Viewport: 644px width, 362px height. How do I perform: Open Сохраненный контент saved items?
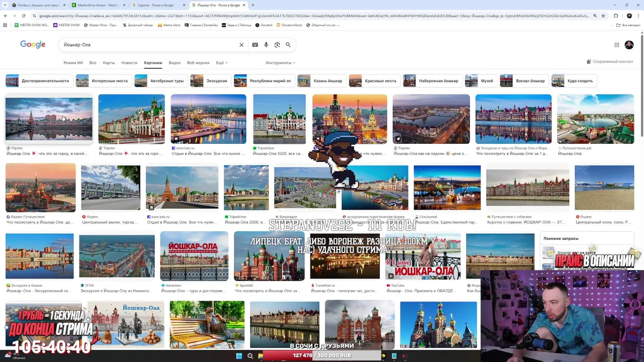610,62
